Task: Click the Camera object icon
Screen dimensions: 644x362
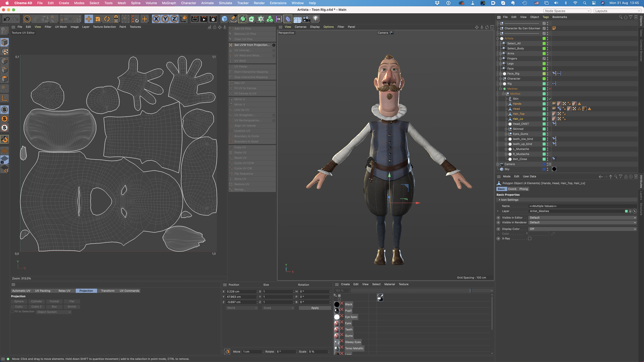Action: pyautogui.click(x=307, y=19)
